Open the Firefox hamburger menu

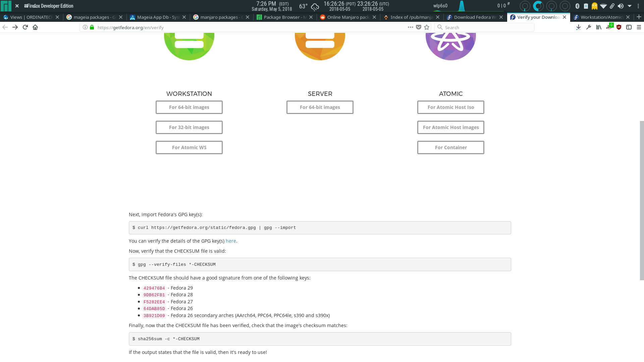pos(639,27)
